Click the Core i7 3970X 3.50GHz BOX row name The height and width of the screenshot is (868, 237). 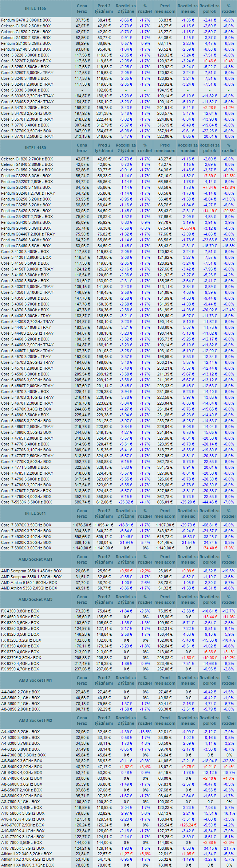[x=27, y=525]
